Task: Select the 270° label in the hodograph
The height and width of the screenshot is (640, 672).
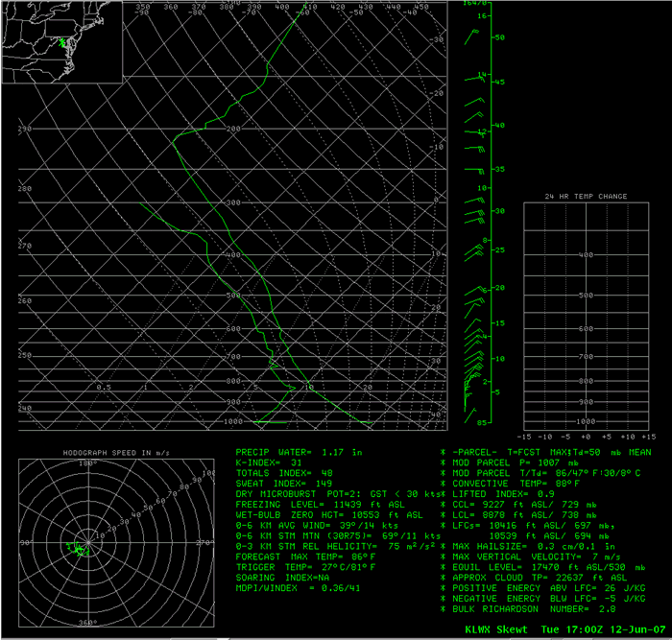Action: point(204,543)
